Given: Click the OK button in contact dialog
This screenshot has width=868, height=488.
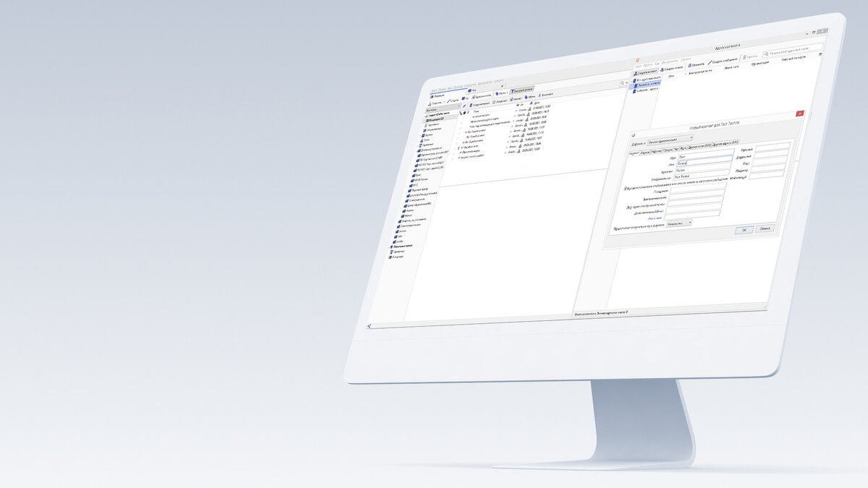Looking at the screenshot, I should click(x=744, y=230).
